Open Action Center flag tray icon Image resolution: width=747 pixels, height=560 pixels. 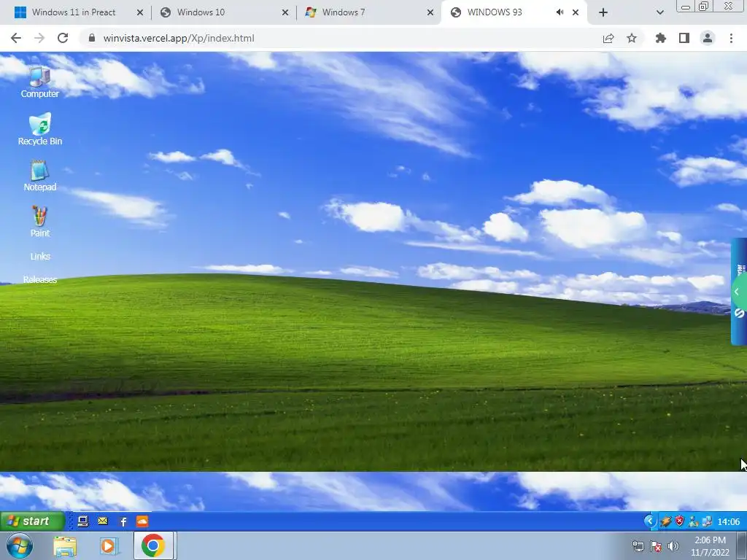[656, 546]
